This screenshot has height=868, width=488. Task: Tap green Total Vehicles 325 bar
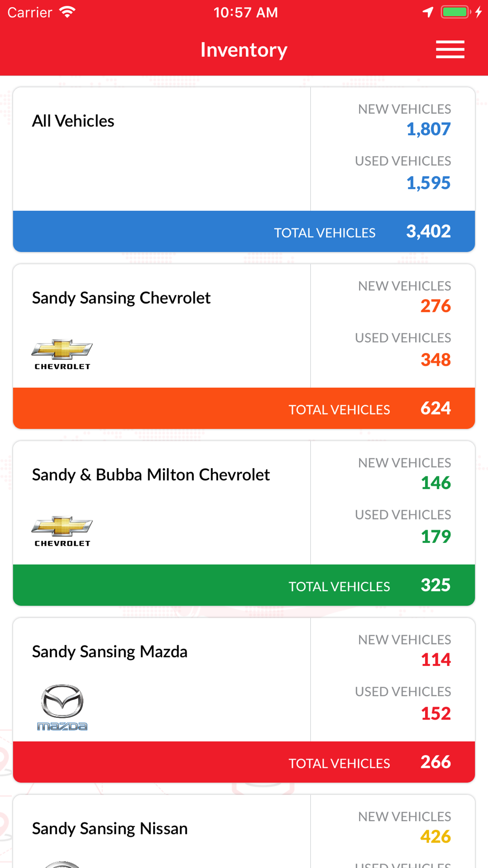pos(244,585)
